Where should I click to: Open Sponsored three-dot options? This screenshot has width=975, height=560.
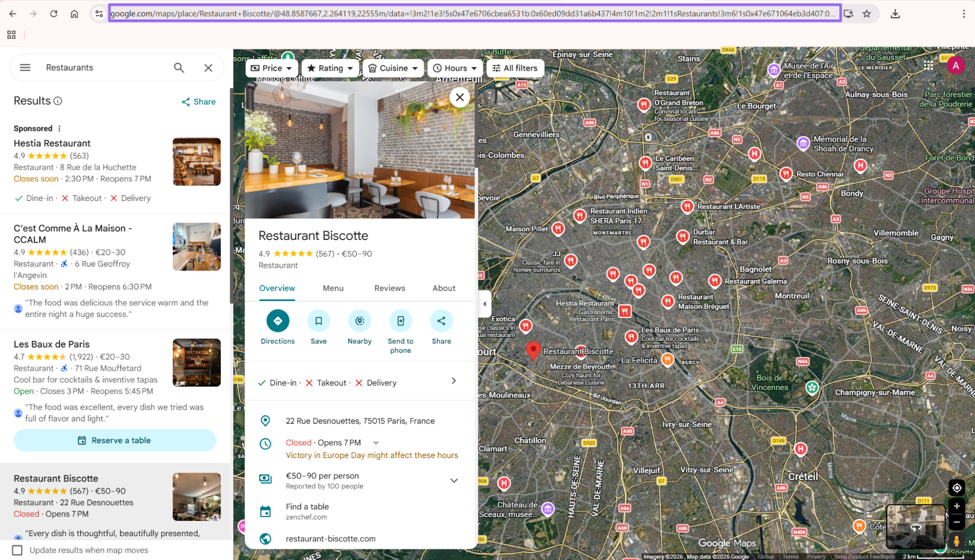point(60,129)
